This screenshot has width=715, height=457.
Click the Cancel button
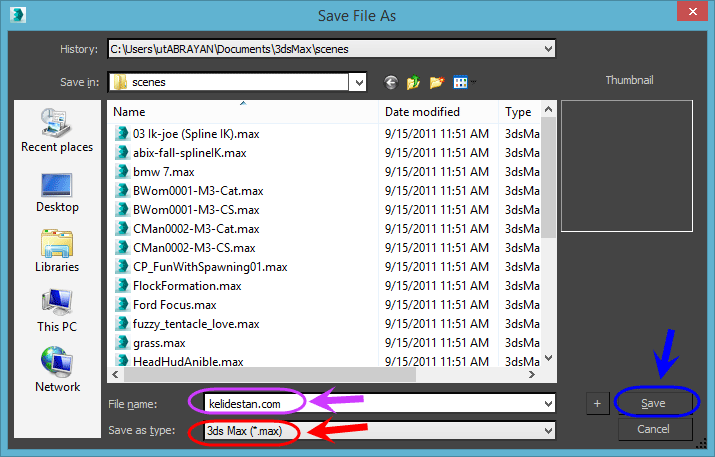pyautogui.click(x=653, y=429)
